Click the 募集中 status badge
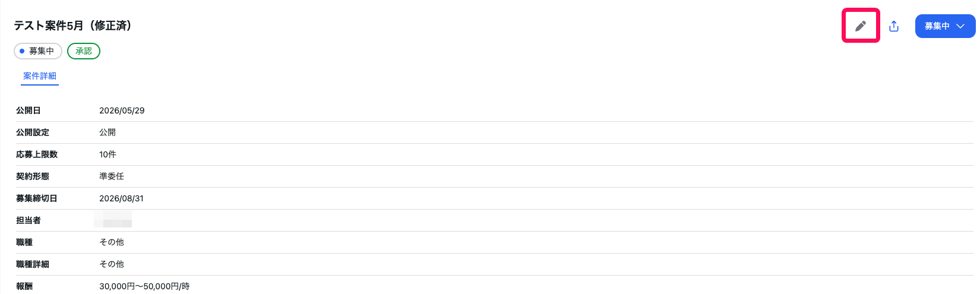980x294 pixels. point(38,51)
